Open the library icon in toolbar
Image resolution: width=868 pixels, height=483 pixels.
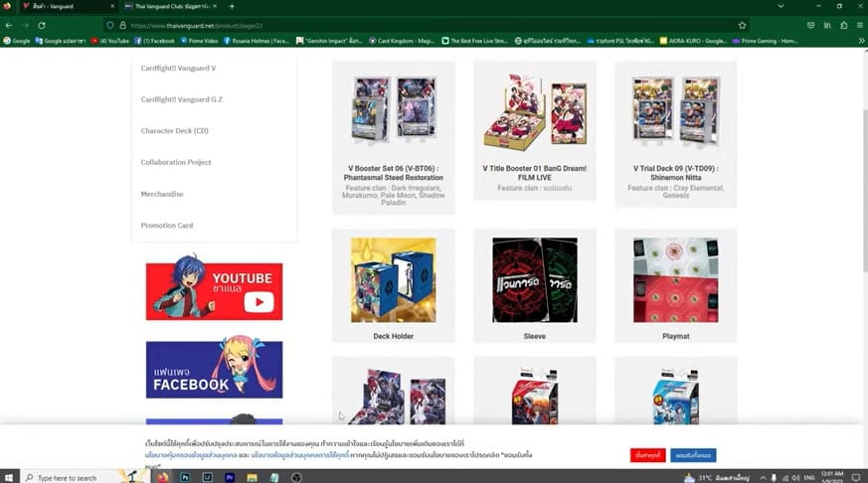(827, 26)
